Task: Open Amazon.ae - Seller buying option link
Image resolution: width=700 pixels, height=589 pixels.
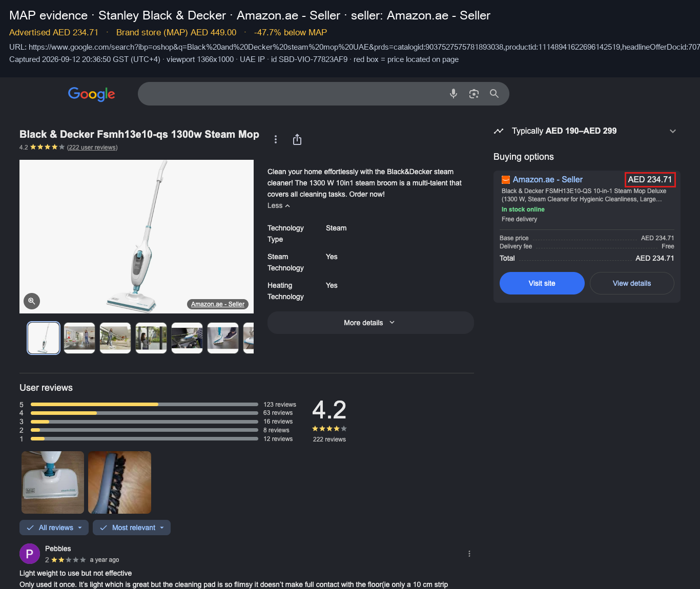Action: tap(548, 180)
